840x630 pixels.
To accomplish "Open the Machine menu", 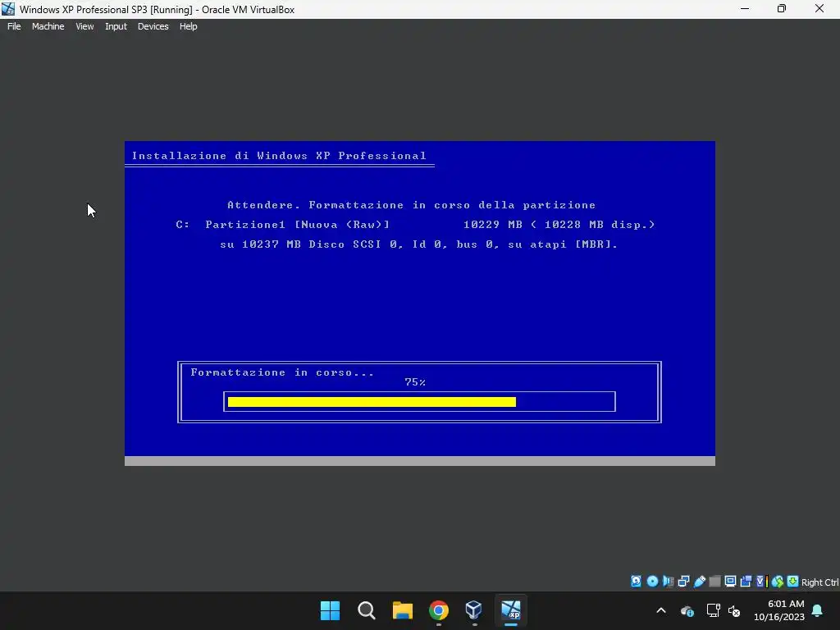I will 48,26.
